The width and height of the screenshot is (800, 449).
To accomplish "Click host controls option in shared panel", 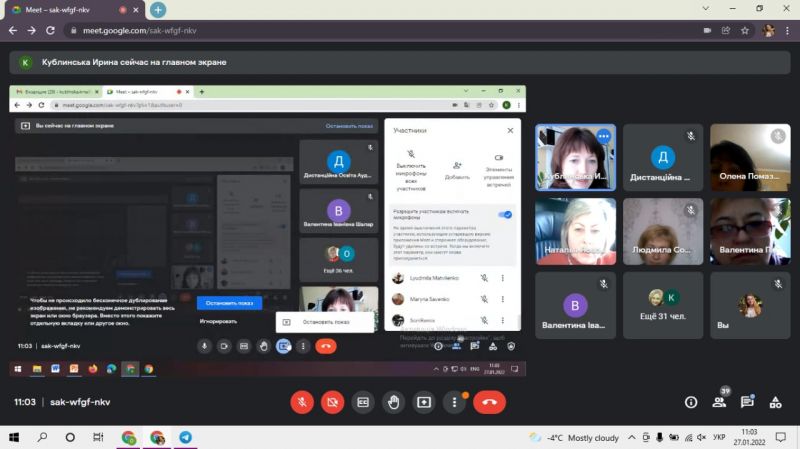I will click(x=498, y=171).
